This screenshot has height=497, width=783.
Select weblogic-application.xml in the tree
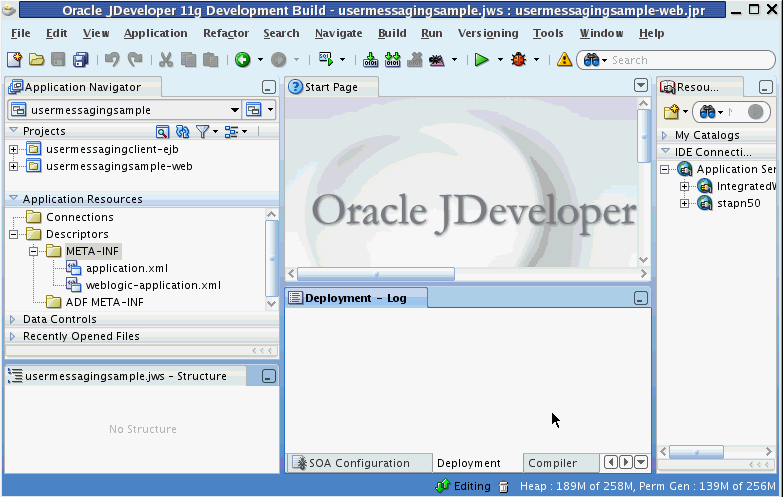[153, 285]
